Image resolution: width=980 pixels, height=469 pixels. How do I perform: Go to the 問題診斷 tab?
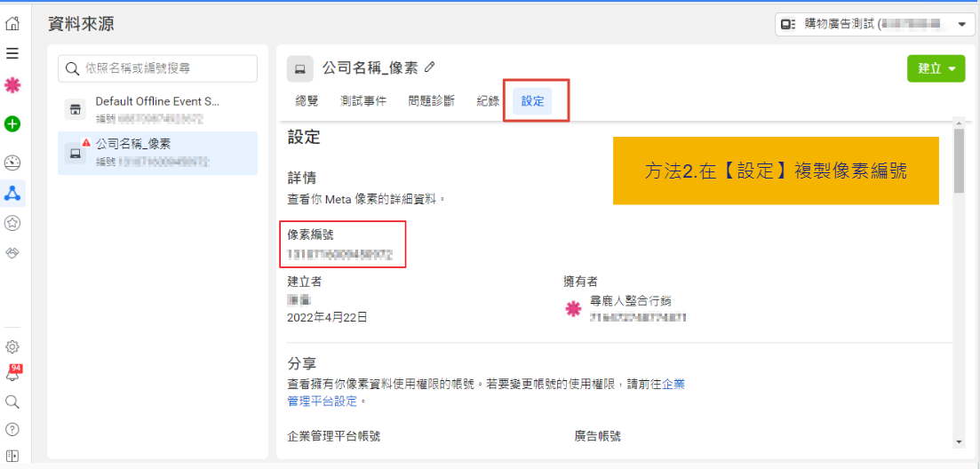(432, 101)
